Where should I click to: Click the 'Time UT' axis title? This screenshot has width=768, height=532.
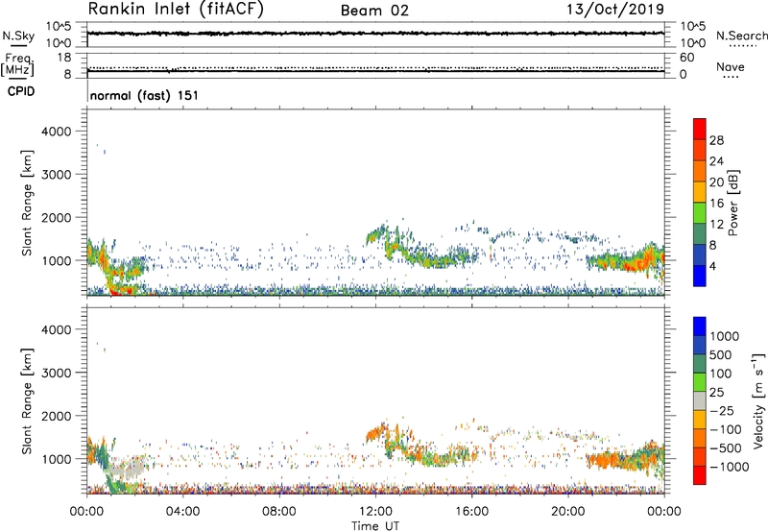point(375,526)
